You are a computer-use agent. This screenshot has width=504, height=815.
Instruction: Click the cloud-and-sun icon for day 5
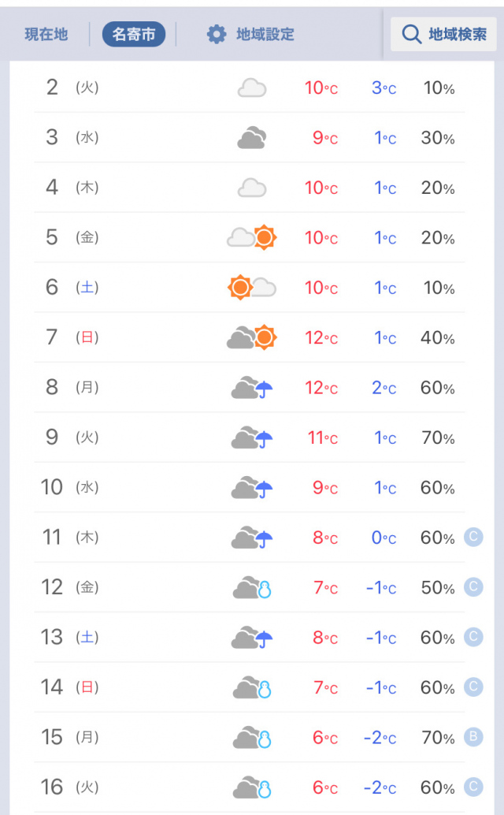click(252, 237)
